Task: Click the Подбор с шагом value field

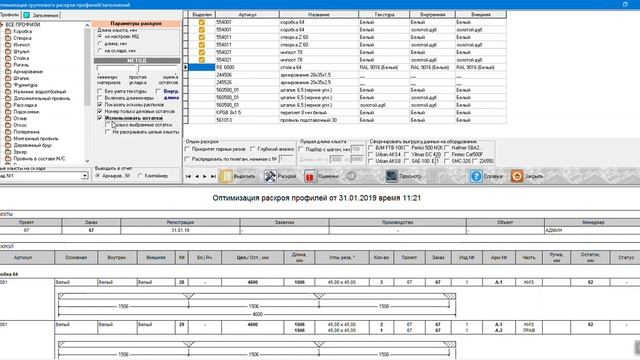Action: pyautogui.click(x=357, y=149)
